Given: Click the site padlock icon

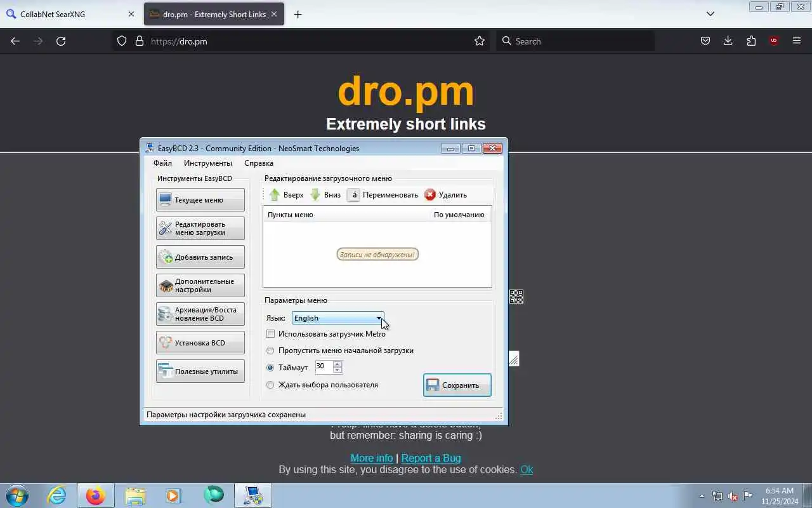Looking at the screenshot, I should (140, 41).
